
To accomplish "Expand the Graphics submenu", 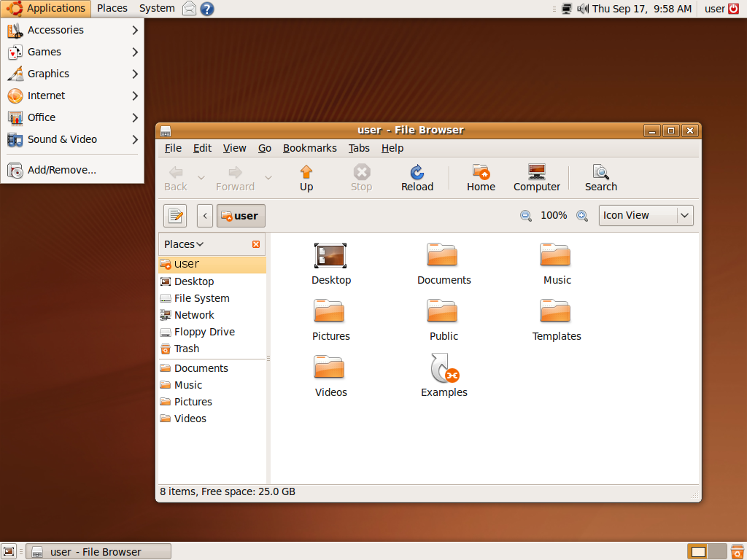I will pos(72,74).
